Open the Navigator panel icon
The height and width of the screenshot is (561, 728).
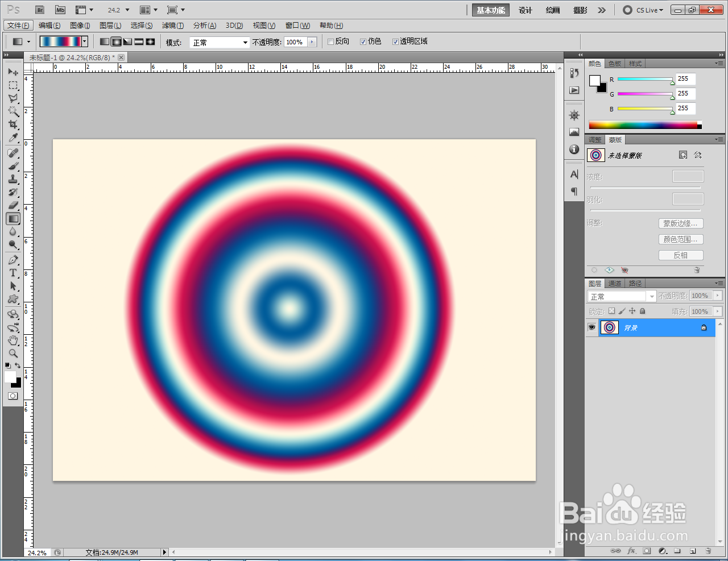click(x=574, y=115)
